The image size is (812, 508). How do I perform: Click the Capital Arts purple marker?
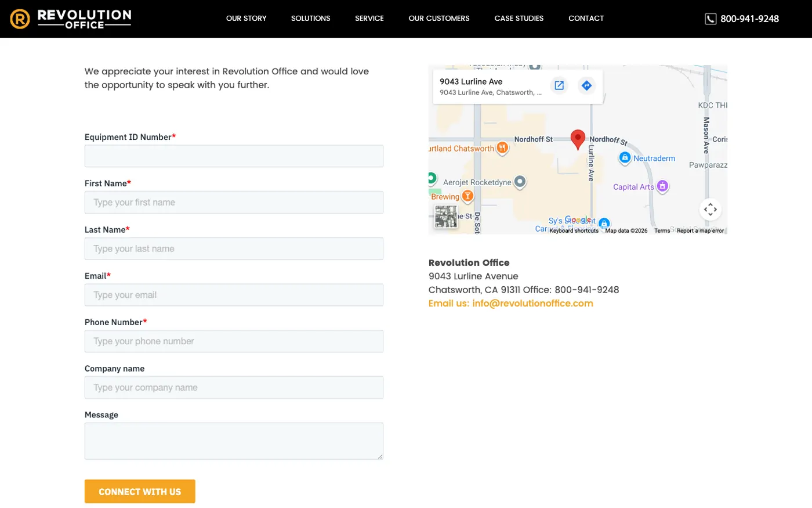[662, 186]
